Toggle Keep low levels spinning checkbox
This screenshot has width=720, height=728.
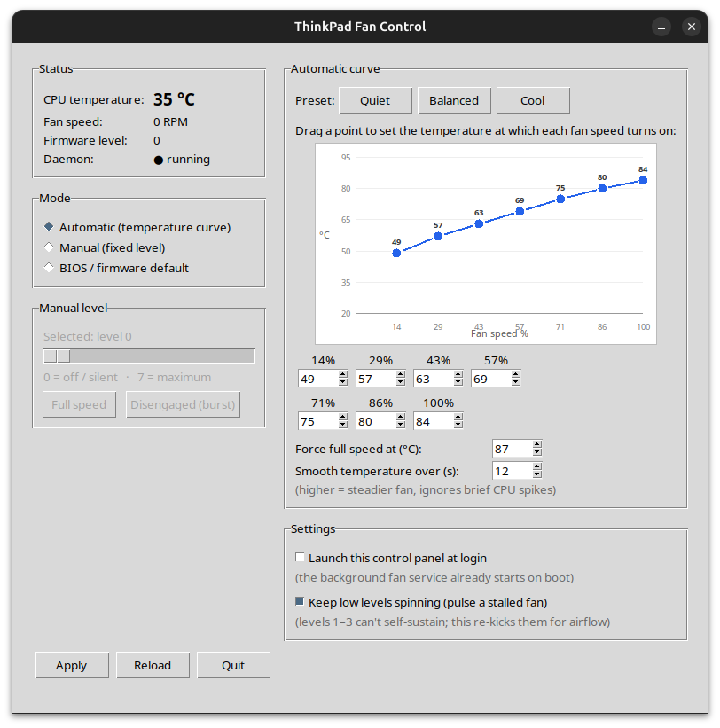pyautogui.click(x=300, y=602)
